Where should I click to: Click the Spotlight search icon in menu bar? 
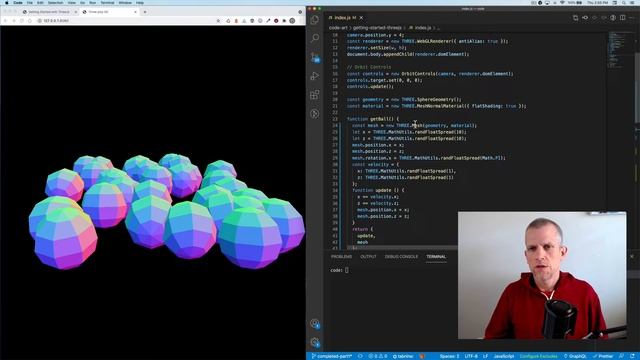624,2
